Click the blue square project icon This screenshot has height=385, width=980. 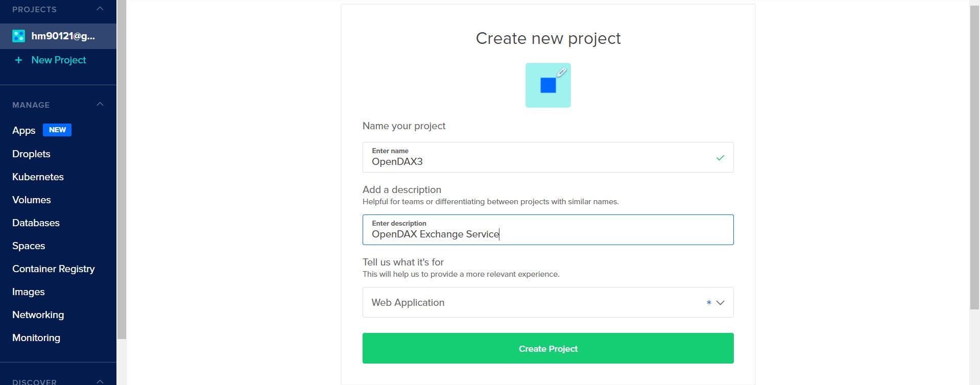(x=548, y=85)
